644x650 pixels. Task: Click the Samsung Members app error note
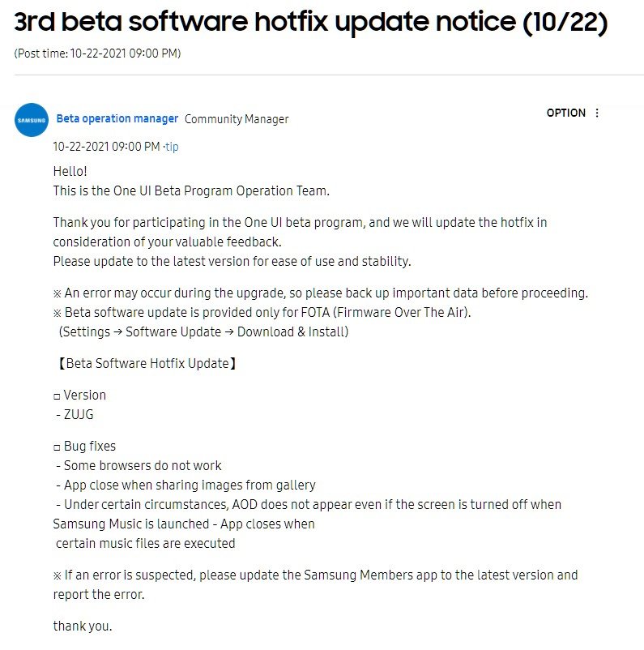click(315, 585)
